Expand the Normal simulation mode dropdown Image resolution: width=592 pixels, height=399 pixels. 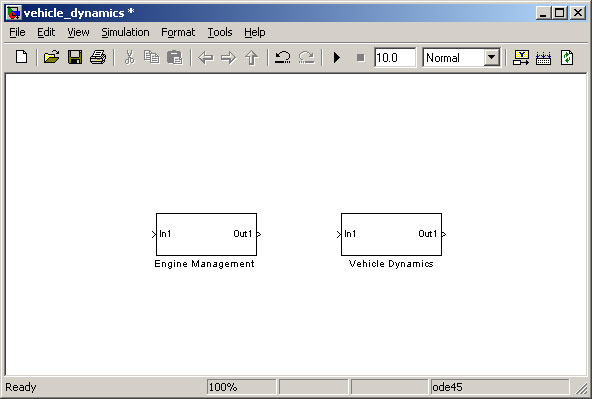coord(491,58)
